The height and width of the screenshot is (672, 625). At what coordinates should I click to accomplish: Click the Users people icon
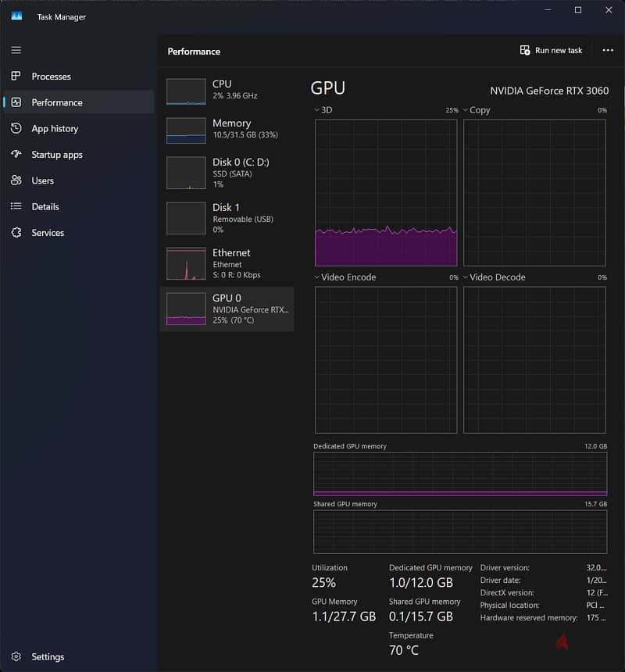pos(16,181)
